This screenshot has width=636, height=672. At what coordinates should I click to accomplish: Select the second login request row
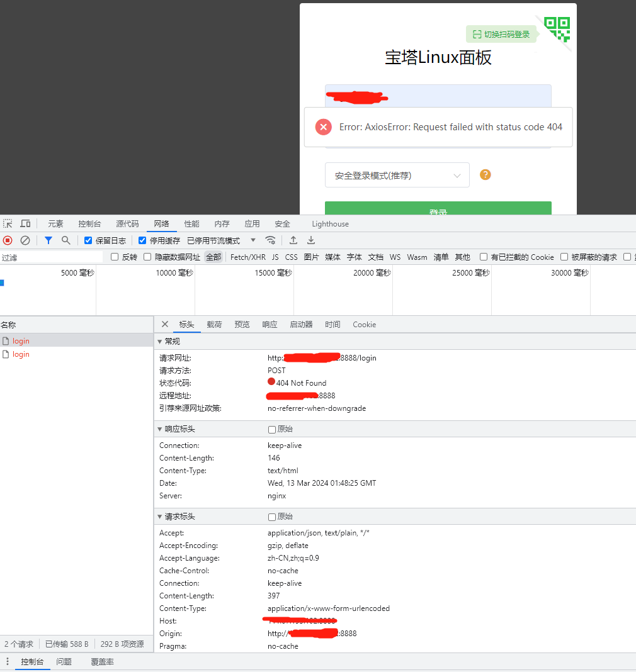[77, 354]
